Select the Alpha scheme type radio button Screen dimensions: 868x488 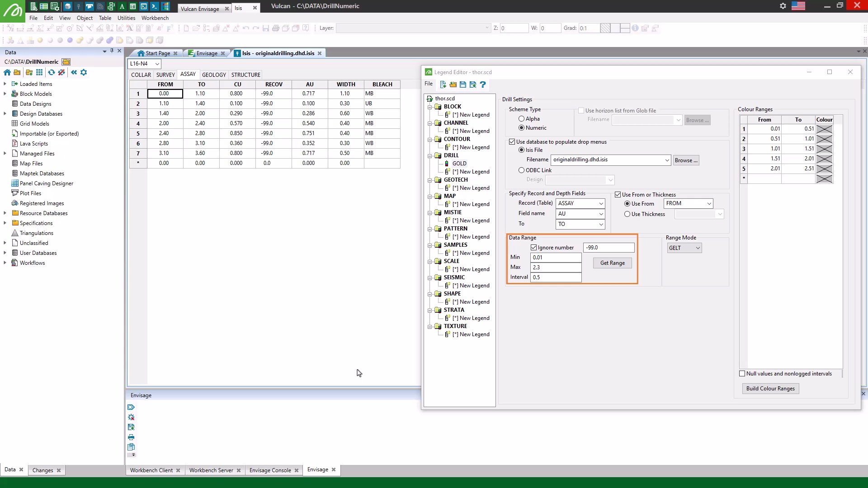coord(522,119)
